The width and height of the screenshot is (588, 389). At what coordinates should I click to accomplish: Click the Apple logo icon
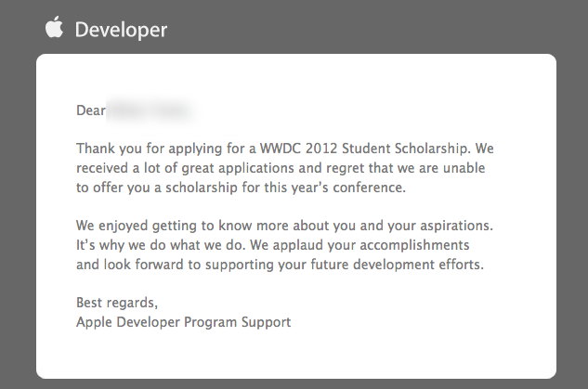pyautogui.click(x=54, y=27)
